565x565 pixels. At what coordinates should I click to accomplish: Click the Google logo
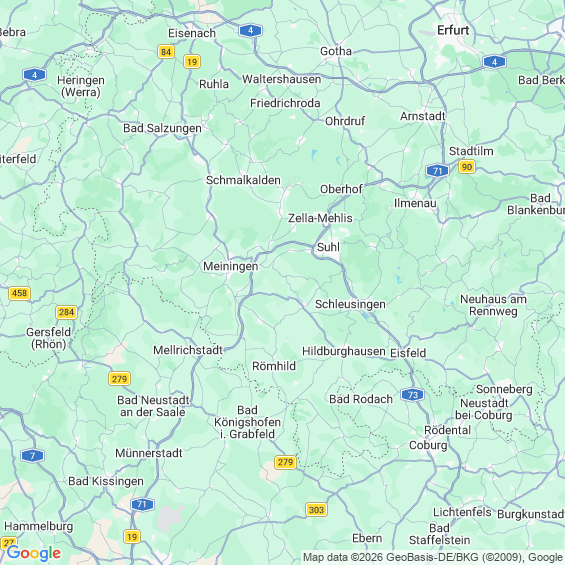tap(34, 553)
